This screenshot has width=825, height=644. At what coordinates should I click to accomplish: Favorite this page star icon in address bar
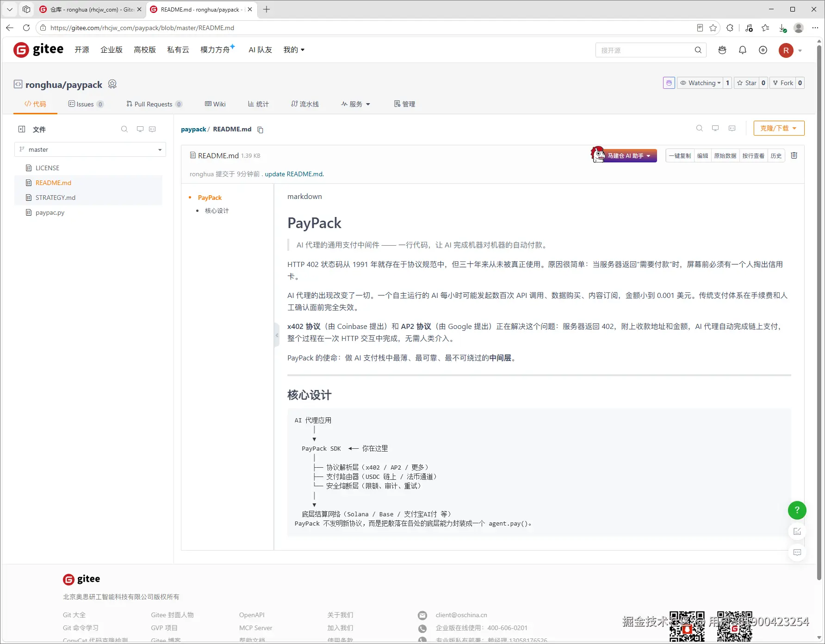point(713,28)
